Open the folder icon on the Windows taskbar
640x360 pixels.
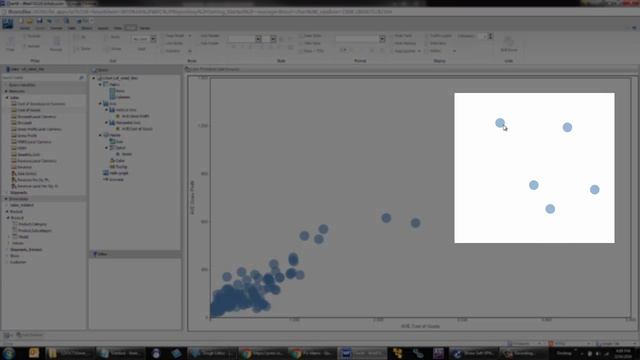pyautogui.click(x=52, y=353)
